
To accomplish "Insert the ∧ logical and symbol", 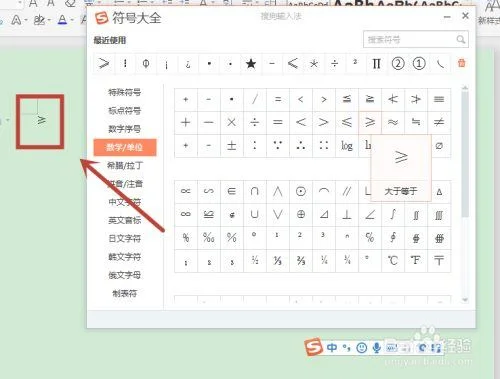I will click(x=278, y=191).
